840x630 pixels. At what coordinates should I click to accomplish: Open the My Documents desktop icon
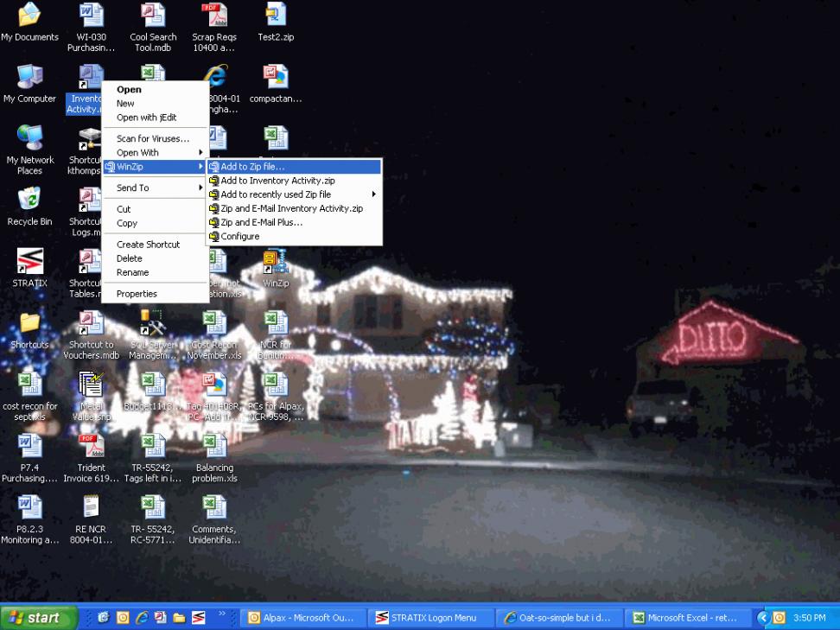coord(29,17)
